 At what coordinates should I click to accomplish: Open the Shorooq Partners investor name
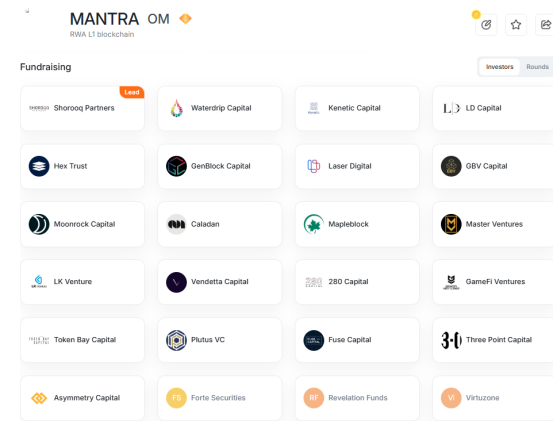tap(84, 108)
